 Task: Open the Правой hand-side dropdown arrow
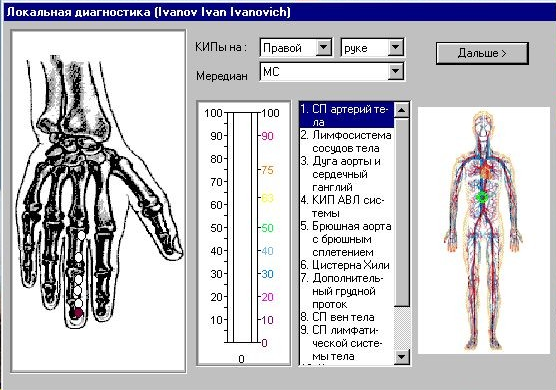pos(324,47)
